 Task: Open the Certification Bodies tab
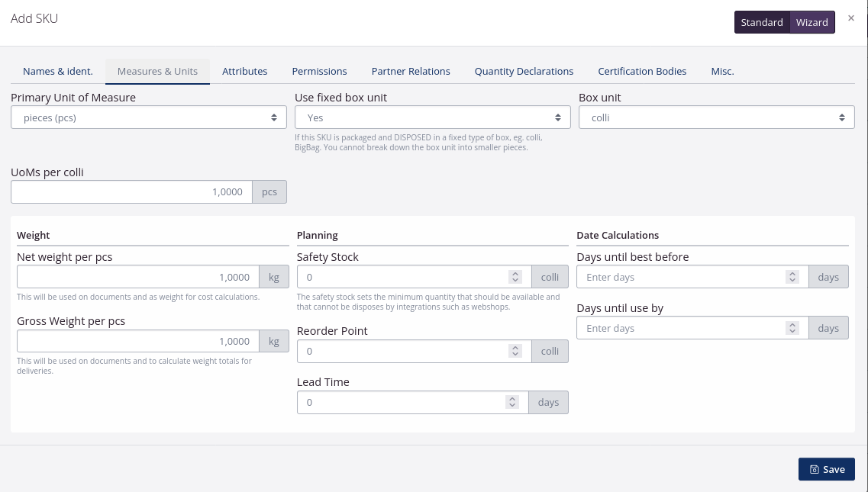tap(642, 71)
